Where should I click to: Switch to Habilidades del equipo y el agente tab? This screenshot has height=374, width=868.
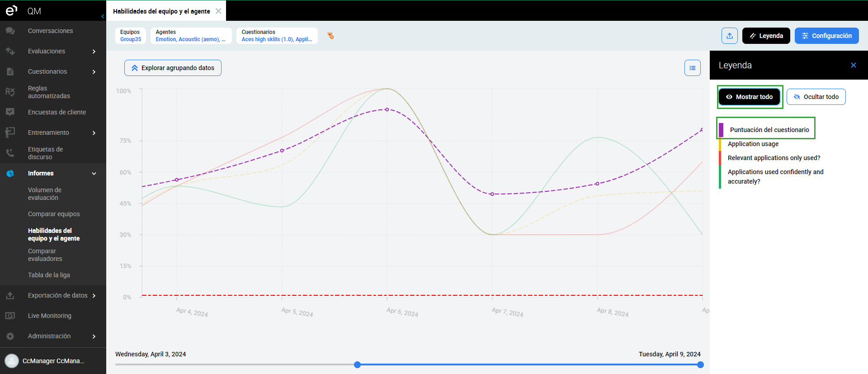tap(161, 11)
